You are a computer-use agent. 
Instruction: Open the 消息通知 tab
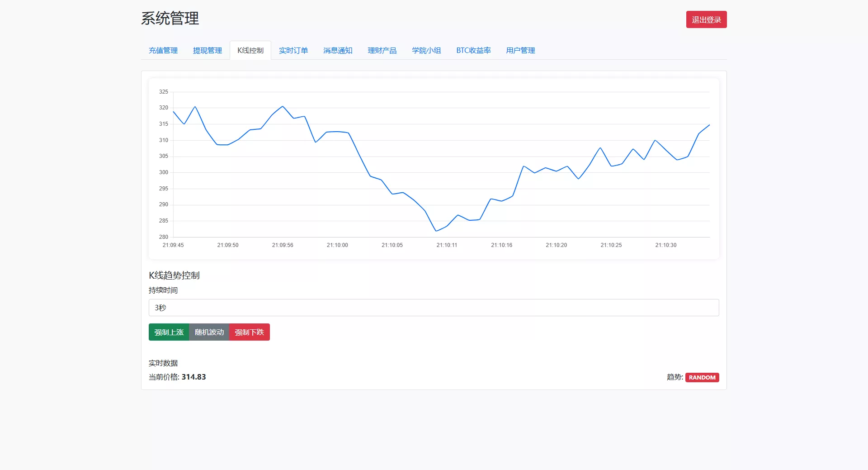(x=338, y=51)
